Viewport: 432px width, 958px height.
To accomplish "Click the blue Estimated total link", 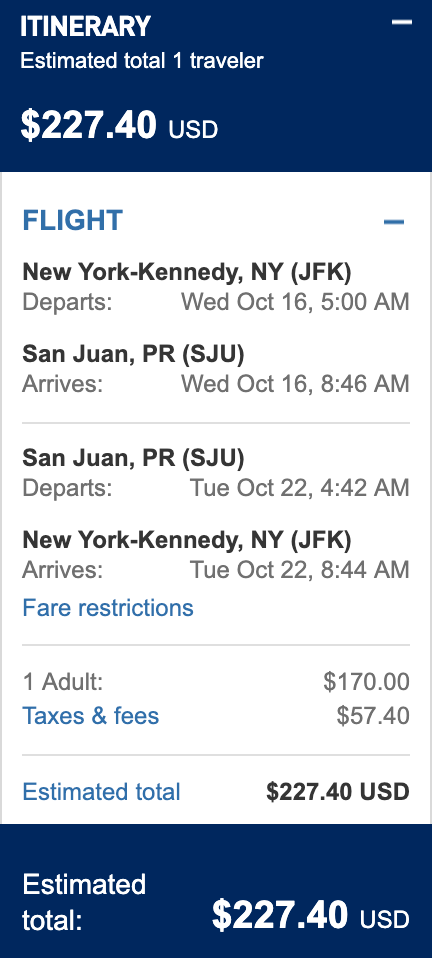I will pos(101,792).
